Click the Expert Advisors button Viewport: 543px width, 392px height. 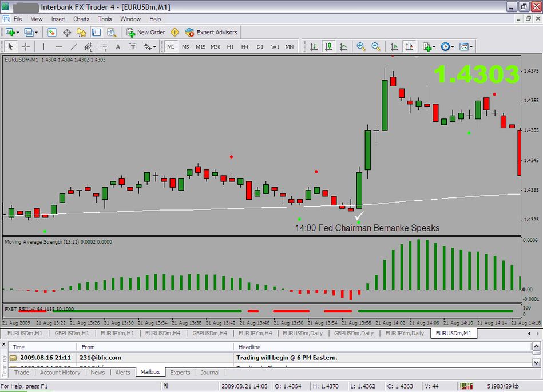point(211,33)
